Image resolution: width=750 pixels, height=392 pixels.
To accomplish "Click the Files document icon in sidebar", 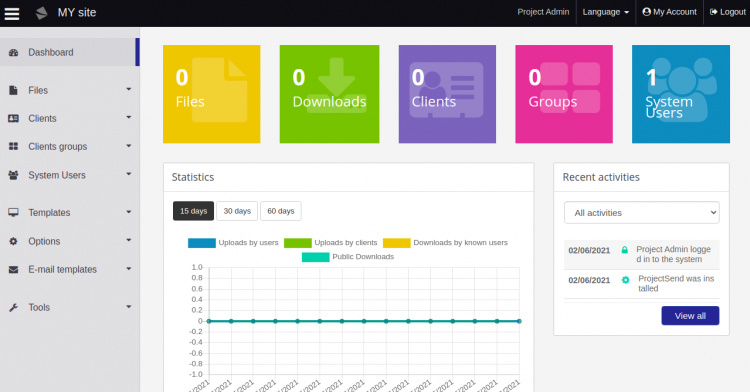I will (13, 90).
